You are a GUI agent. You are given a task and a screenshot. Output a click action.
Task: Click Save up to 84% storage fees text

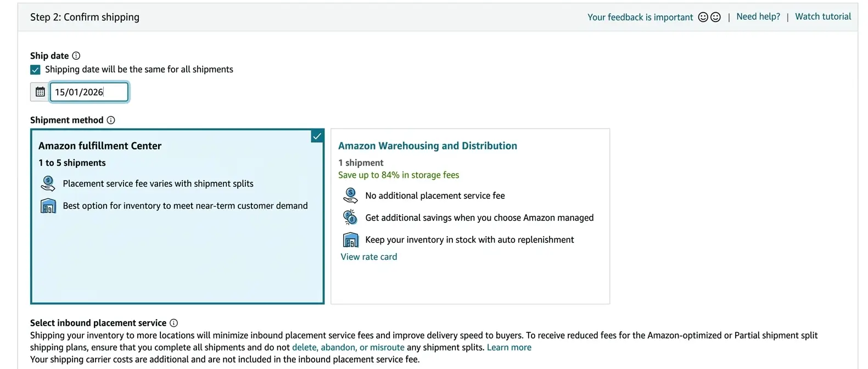(399, 175)
